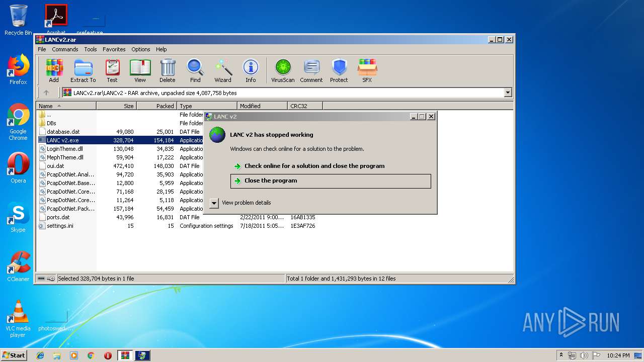The width and height of the screenshot is (644, 362).
Task: Open the Google Chrome desktop shortcut
Action: coord(18,122)
